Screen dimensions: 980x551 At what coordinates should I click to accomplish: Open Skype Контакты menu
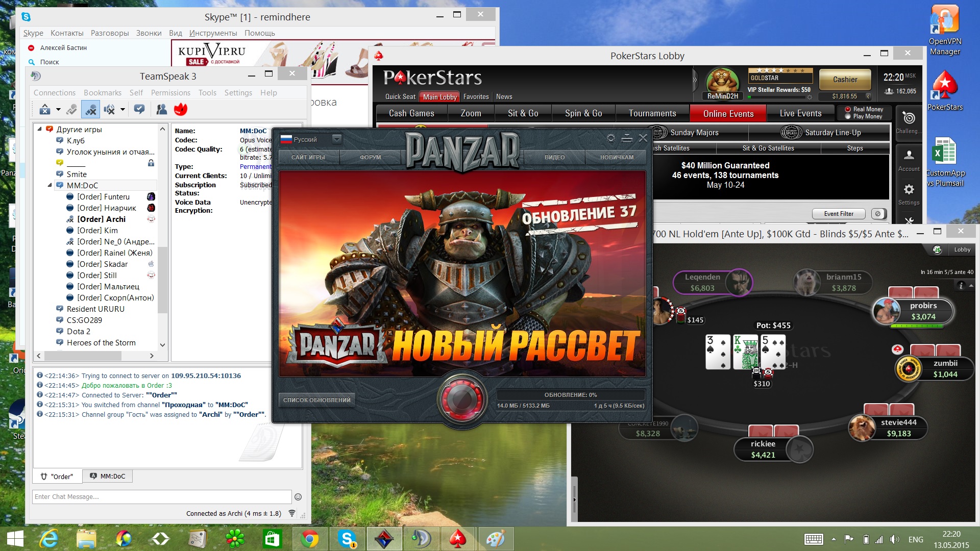click(x=67, y=33)
